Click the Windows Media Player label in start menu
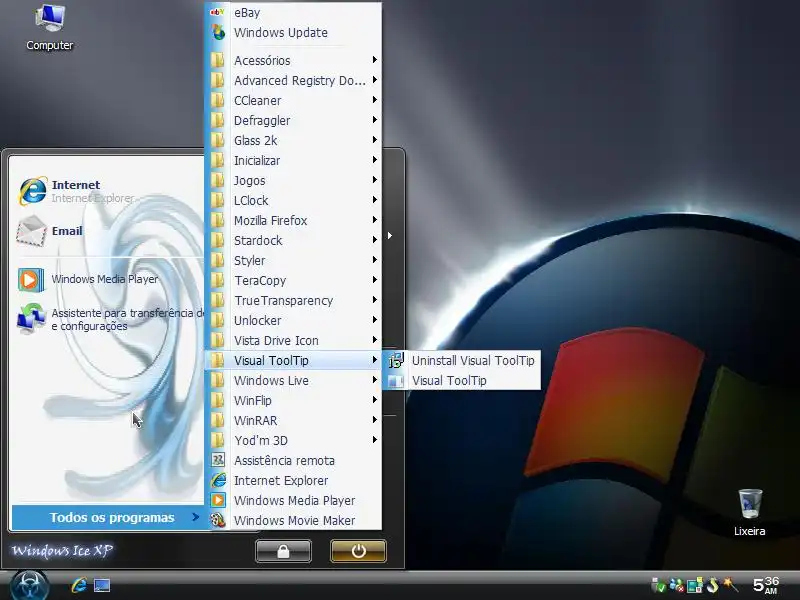The width and height of the screenshot is (800, 600). [x=105, y=279]
